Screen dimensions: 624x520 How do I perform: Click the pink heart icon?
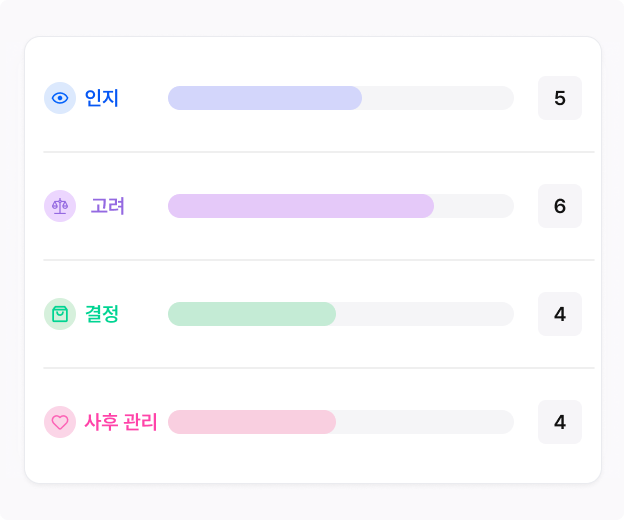tap(60, 422)
